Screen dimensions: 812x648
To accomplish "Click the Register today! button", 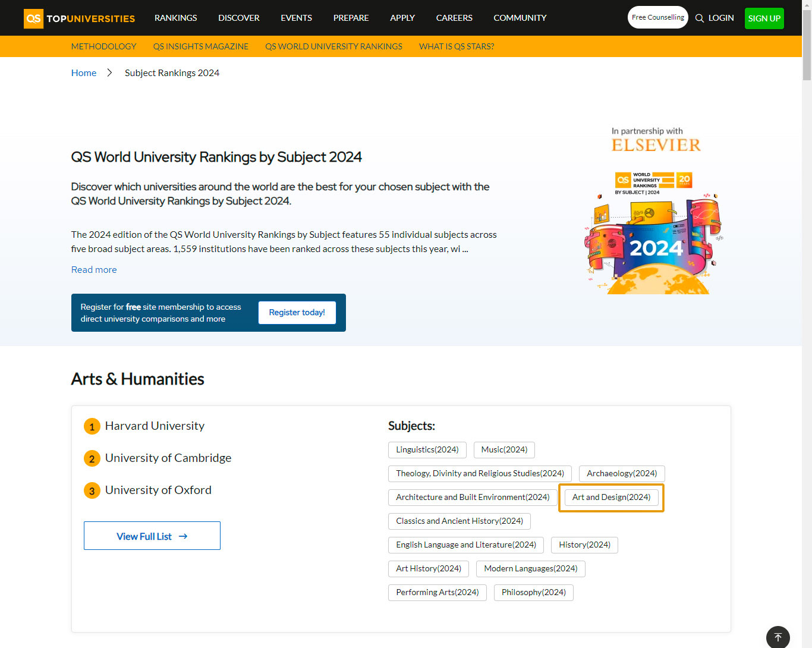I will pos(297,313).
